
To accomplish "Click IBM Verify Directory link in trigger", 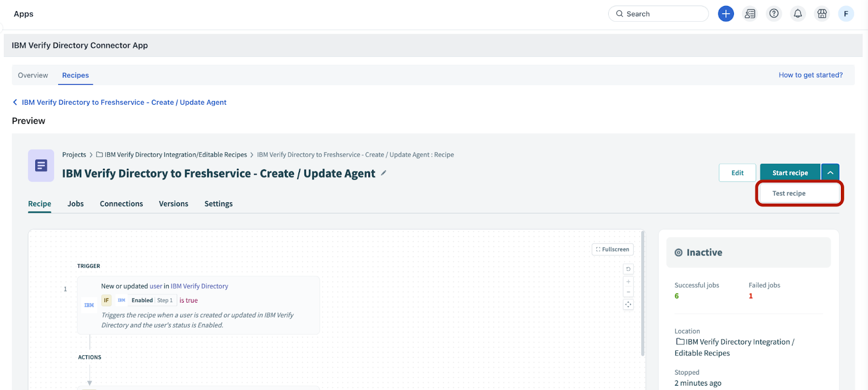I will point(200,286).
